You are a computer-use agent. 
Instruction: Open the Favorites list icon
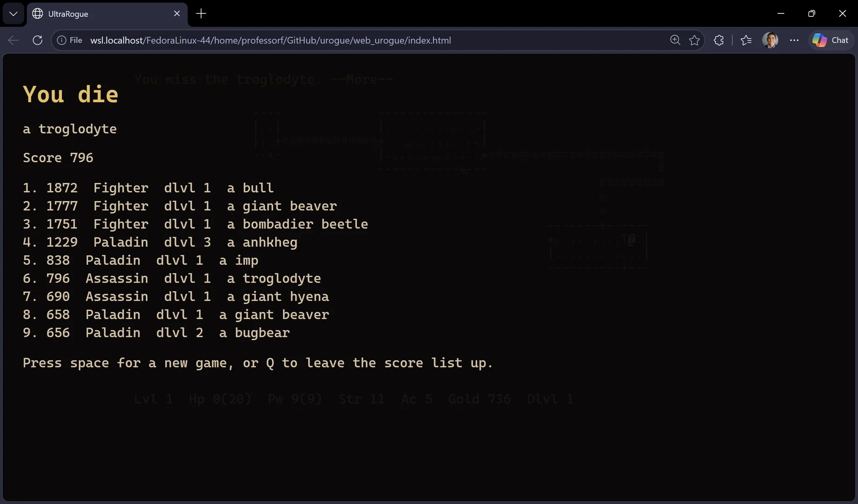[746, 40]
